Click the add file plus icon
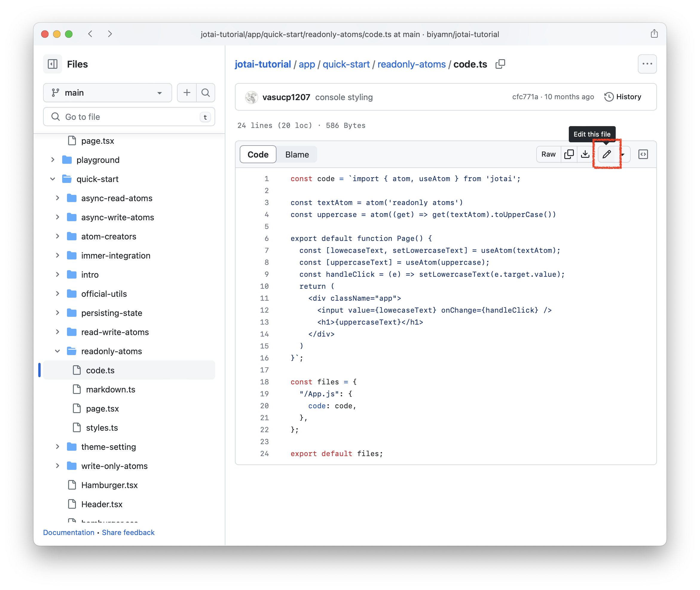 (187, 93)
